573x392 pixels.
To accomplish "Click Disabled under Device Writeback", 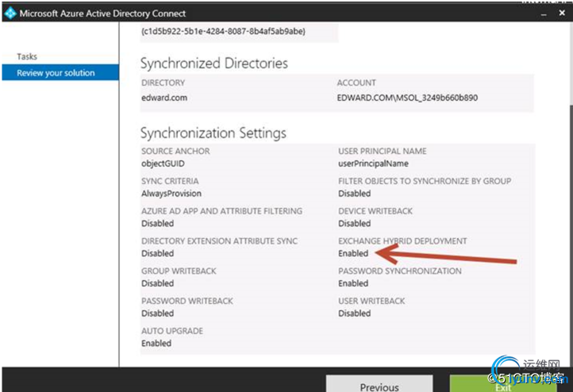I will pos(354,224).
